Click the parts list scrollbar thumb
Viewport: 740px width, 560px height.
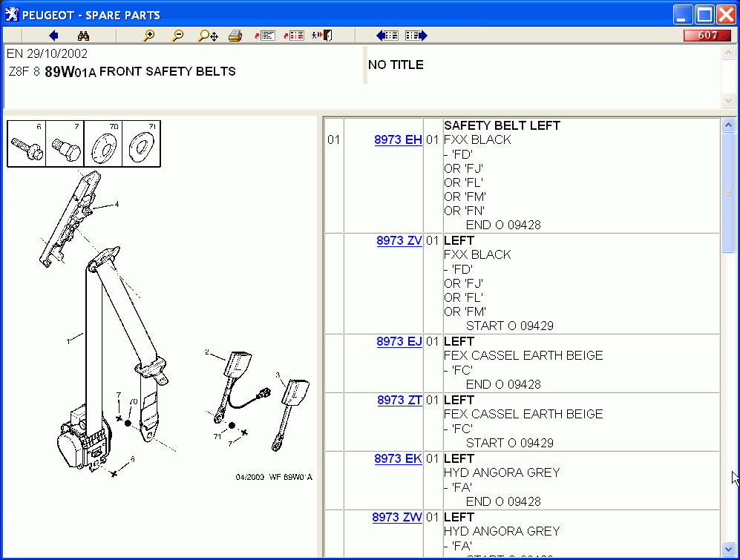(x=728, y=193)
